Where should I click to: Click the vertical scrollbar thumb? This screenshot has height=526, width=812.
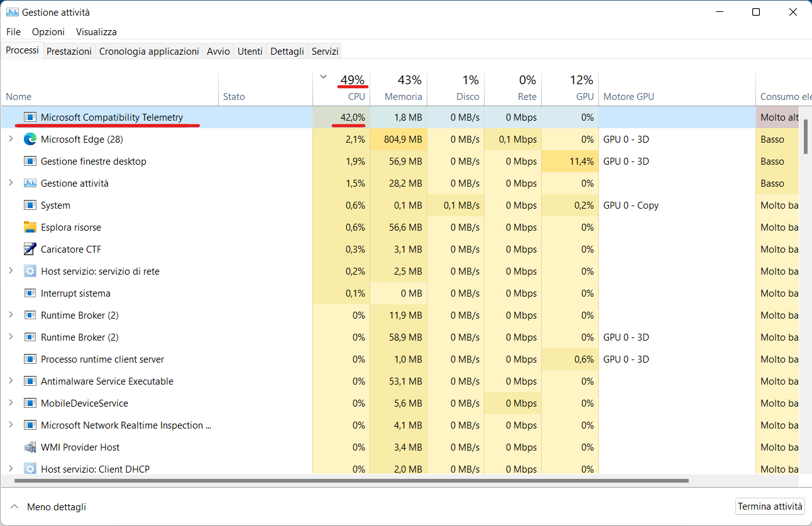pyautogui.click(x=806, y=136)
